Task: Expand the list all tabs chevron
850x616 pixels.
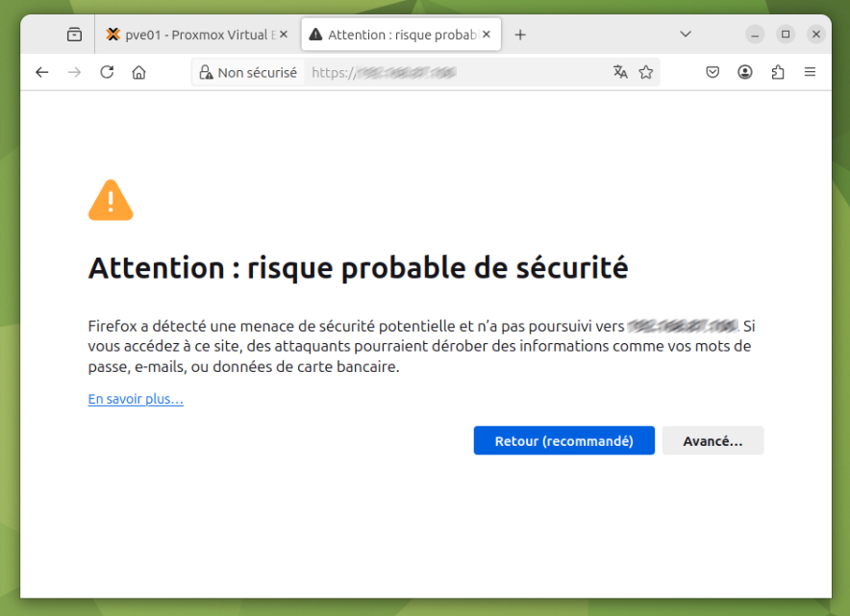Action: pyautogui.click(x=686, y=35)
